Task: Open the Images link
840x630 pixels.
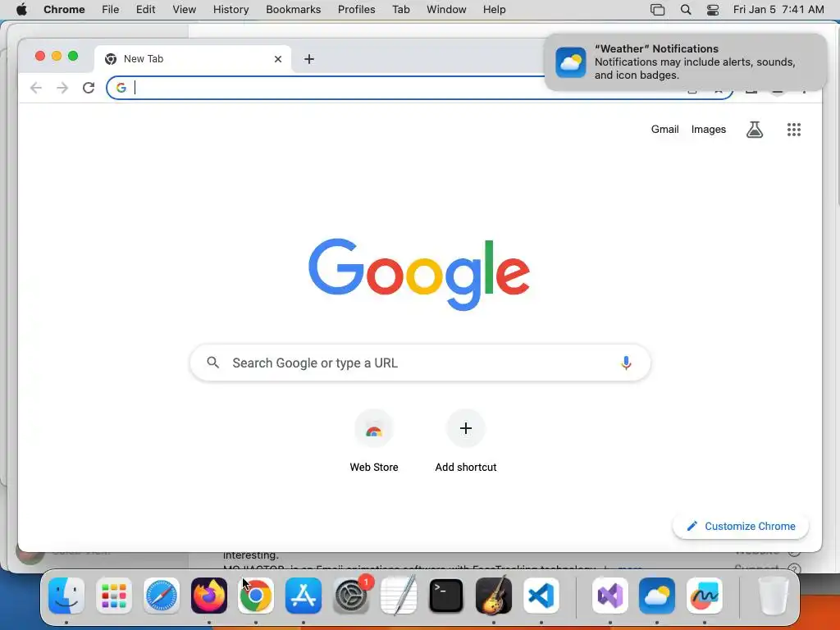Action: click(x=708, y=129)
